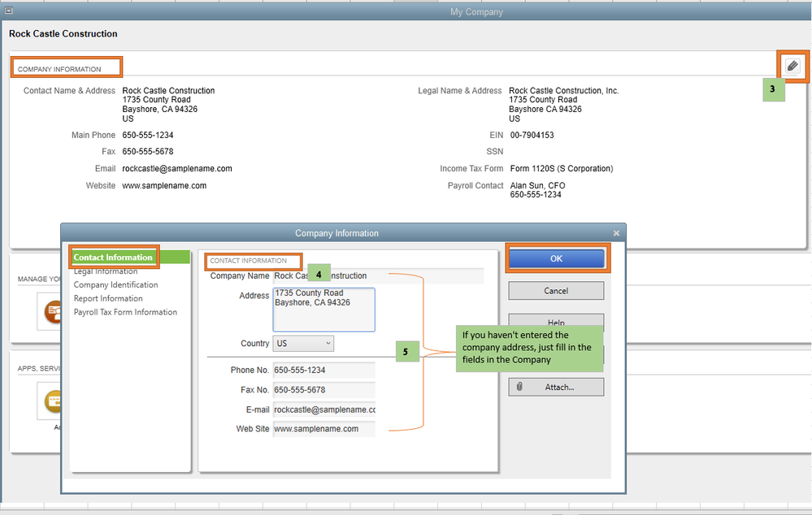Click the E-mail input field
The image size is (812, 515).
click(x=324, y=410)
